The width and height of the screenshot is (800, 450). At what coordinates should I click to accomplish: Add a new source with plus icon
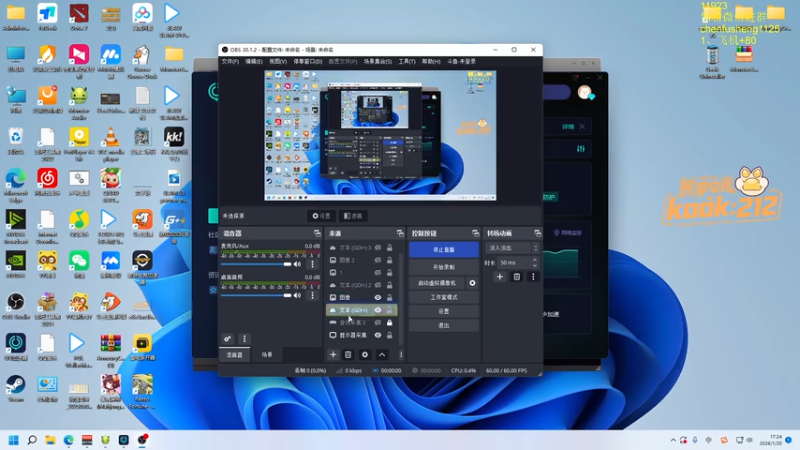point(333,355)
